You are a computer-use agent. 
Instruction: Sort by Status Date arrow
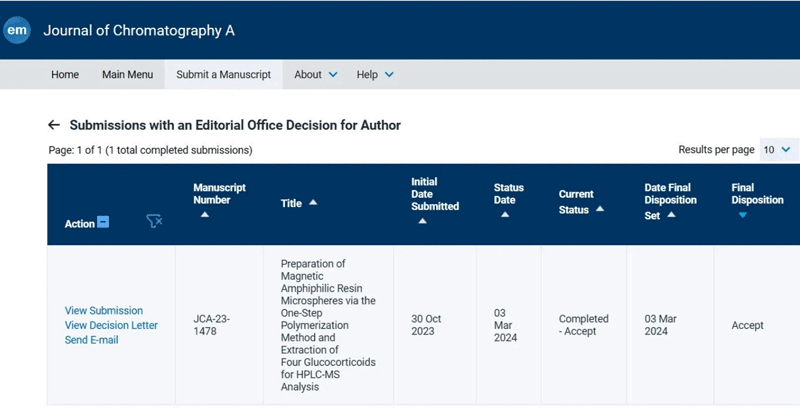click(504, 215)
